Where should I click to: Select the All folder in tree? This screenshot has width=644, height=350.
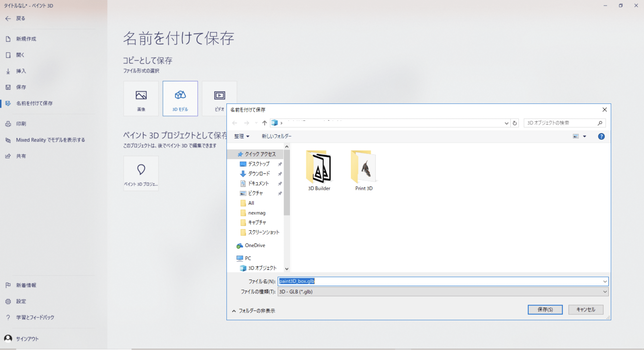[x=251, y=203]
